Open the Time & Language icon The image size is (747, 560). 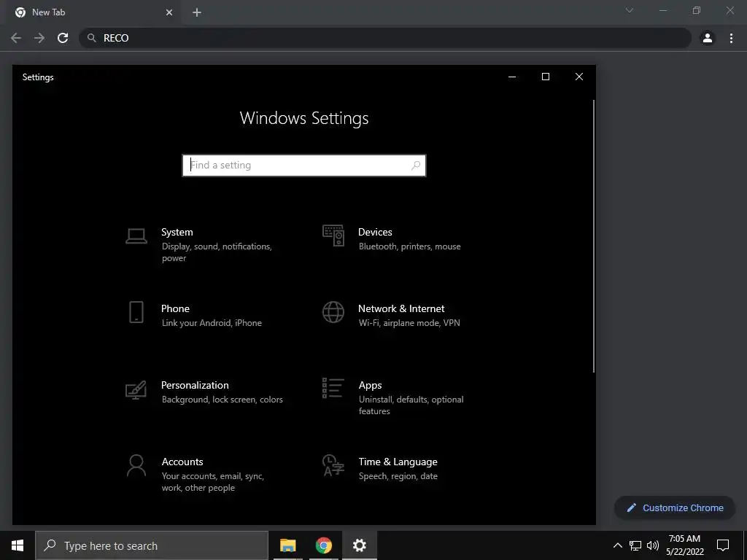click(333, 465)
